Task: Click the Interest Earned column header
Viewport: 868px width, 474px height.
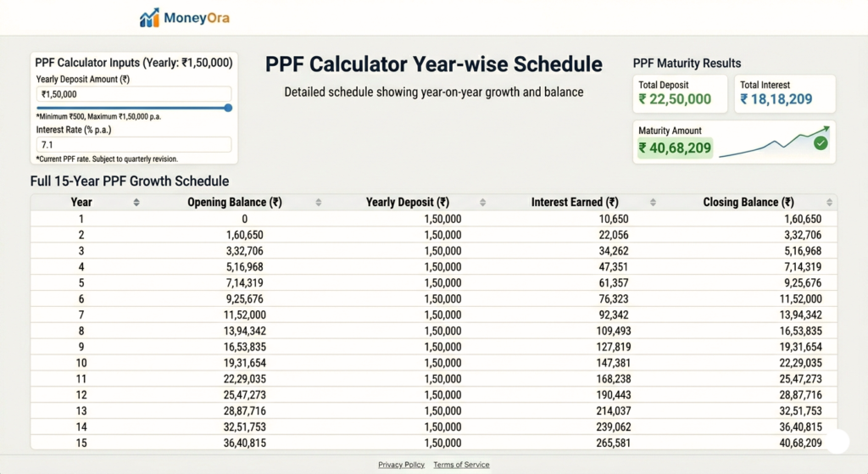Action: tap(574, 203)
